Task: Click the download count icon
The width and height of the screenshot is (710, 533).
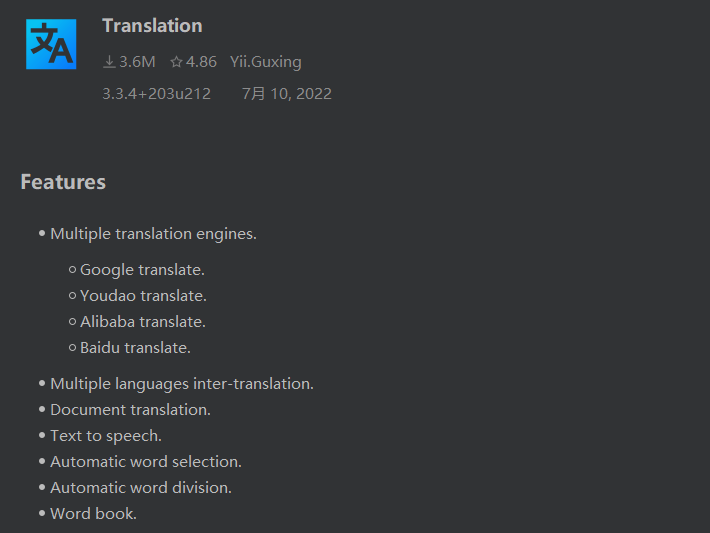Action: coord(109,62)
